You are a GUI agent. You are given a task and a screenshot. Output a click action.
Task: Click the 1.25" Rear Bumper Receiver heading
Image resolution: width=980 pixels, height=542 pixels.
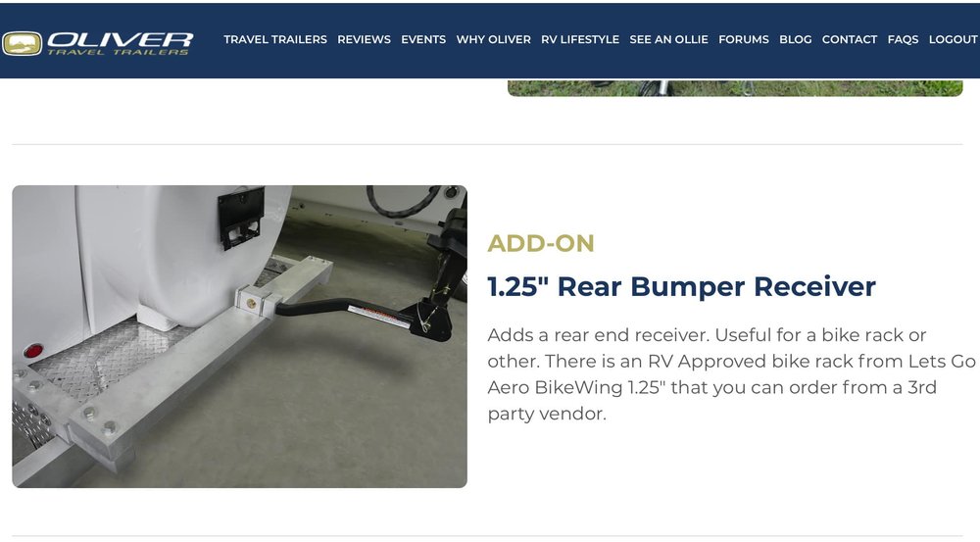[681, 286]
